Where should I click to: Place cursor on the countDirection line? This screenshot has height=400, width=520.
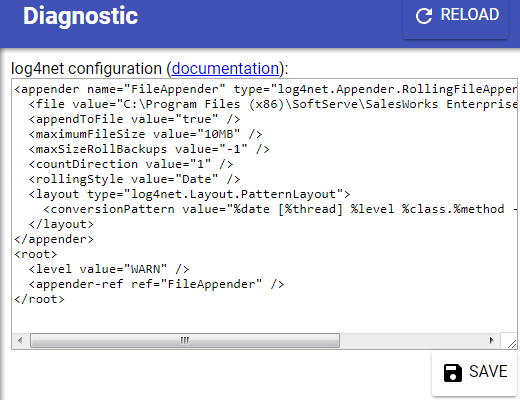pyautogui.click(x=131, y=164)
